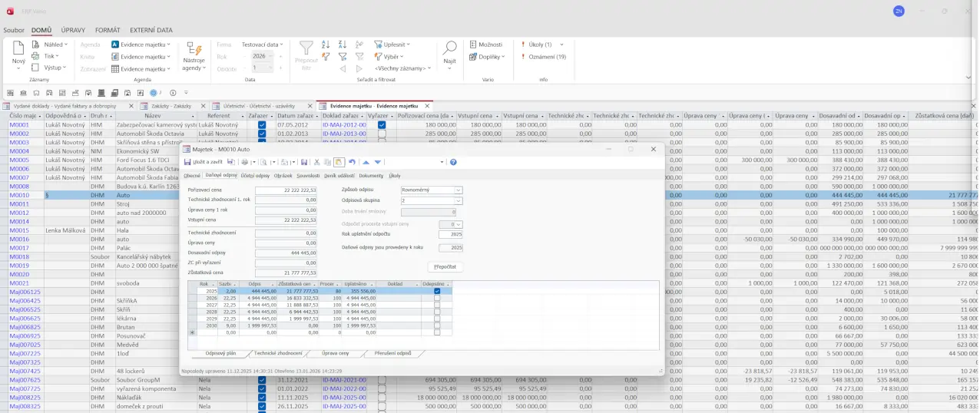The height and width of the screenshot is (413, 980).
Task: Go to previous record with up arrow
Action: tap(366, 162)
